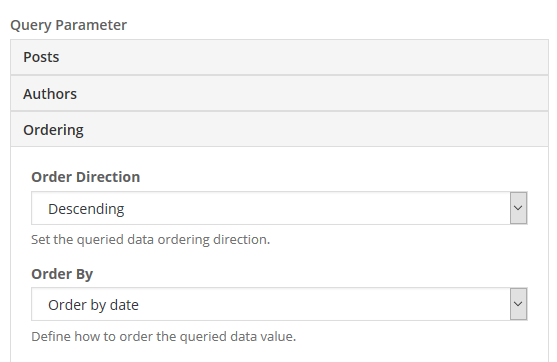Click the Authors title text
This screenshot has height=362, width=557.
(50, 94)
